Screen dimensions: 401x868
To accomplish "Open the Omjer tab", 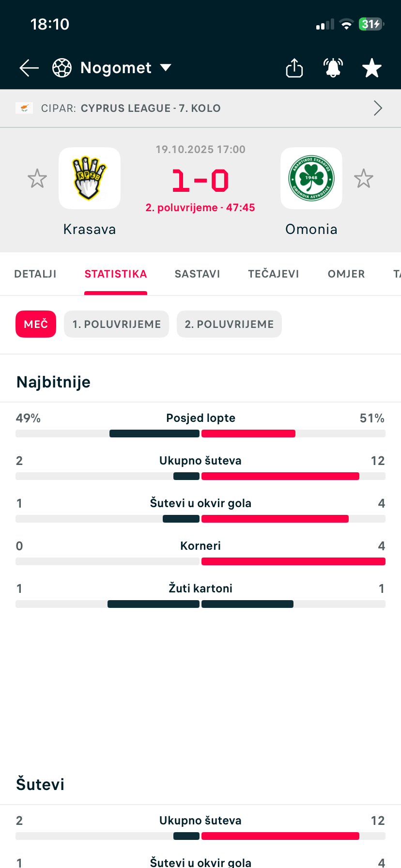I will (x=346, y=274).
